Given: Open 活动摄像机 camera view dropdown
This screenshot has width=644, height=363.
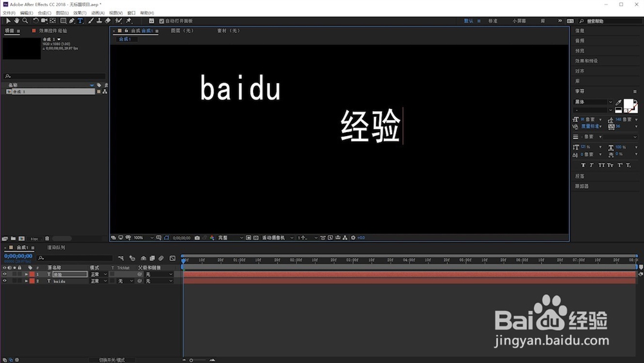Looking at the screenshot, I should point(278,238).
